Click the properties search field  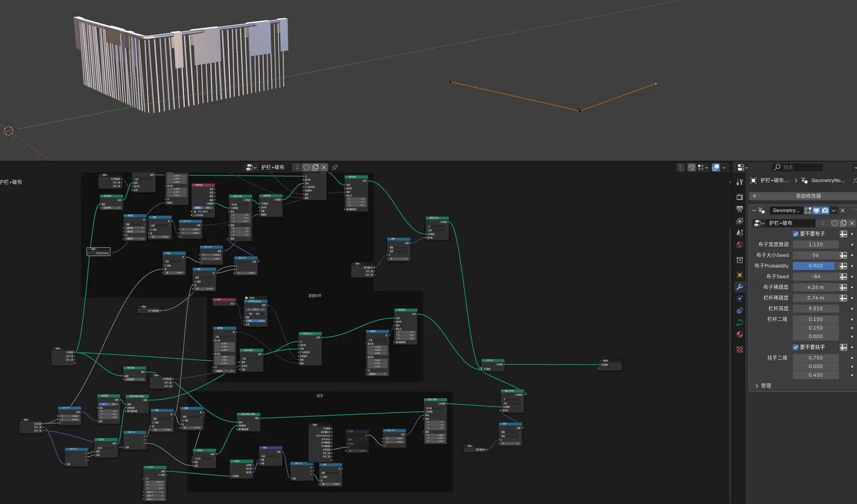(x=797, y=167)
